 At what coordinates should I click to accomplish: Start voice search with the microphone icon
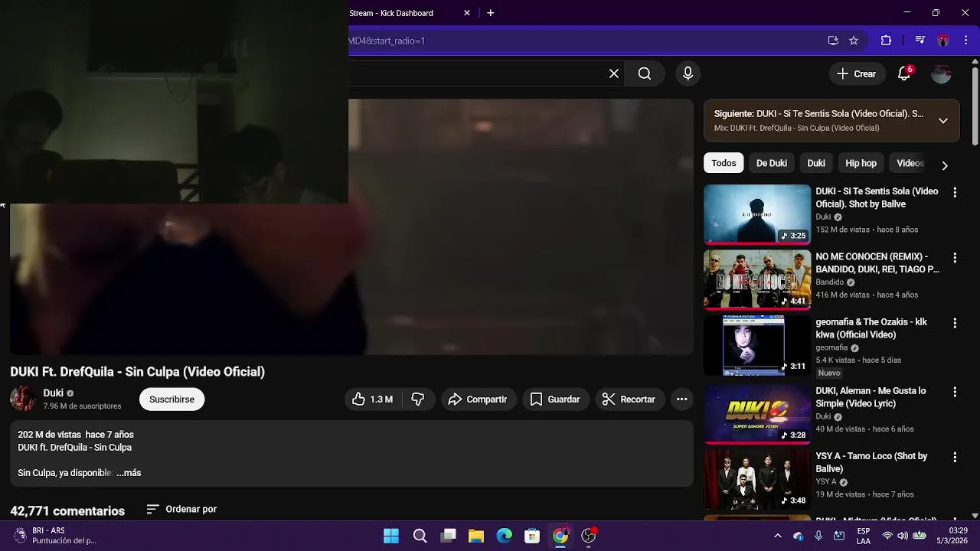pyautogui.click(x=688, y=73)
